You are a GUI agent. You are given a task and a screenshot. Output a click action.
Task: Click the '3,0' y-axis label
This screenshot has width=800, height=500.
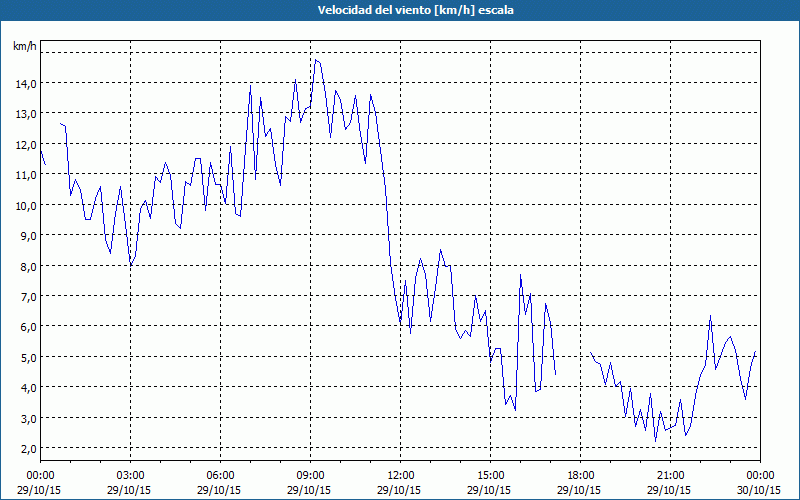pos(27,418)
